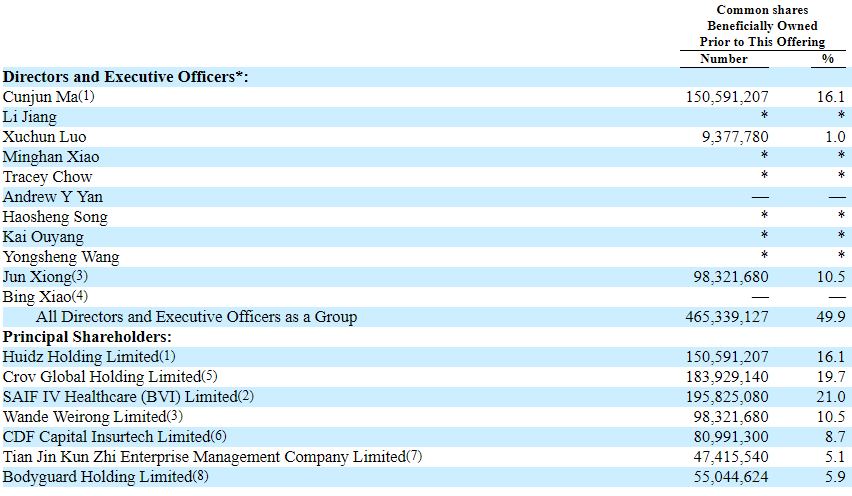Select the 19.7 percentage value
The height and width of the screenshot is (496, 852).
tap(831, 378)
